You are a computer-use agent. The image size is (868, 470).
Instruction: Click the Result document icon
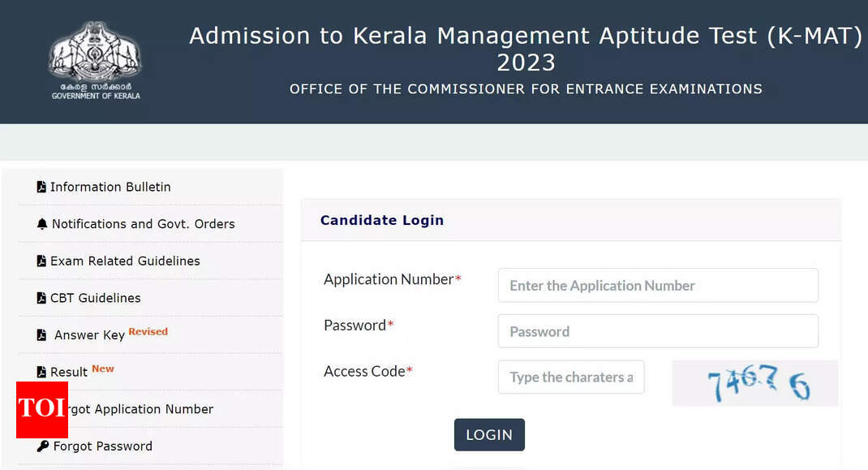pyautogui.click(x=42, y=372)
